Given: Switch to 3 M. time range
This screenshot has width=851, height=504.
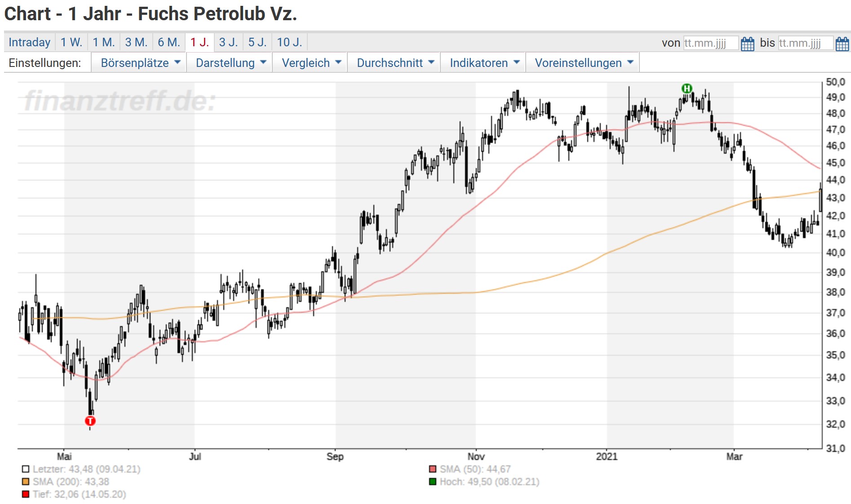Looking at the screenshot, I should point(136,42).
